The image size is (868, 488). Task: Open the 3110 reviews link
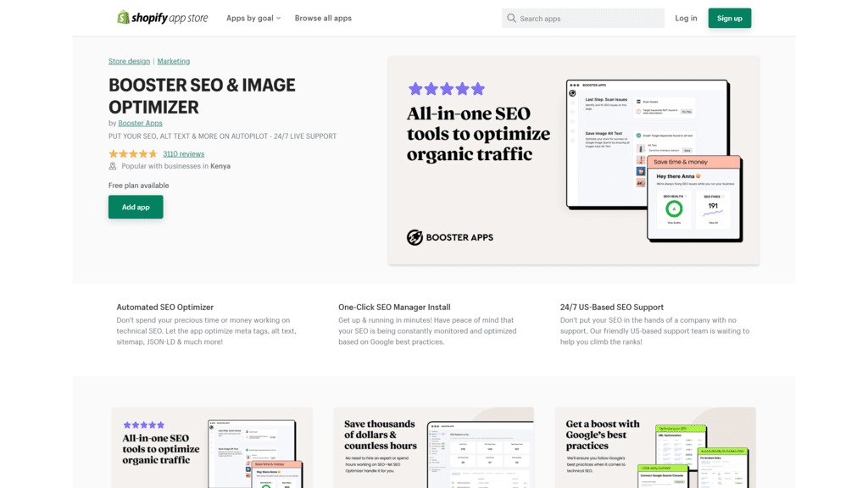[183, 154]
